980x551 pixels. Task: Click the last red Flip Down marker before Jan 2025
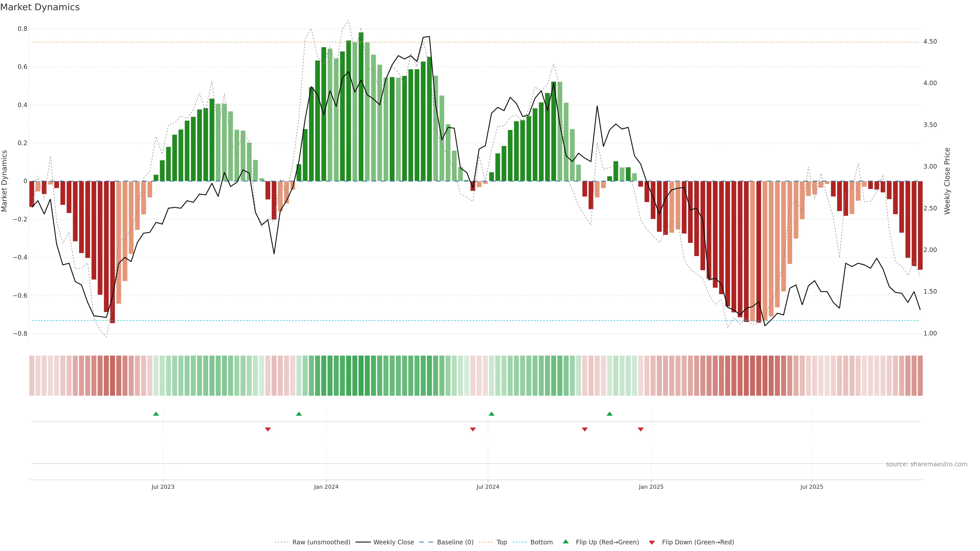(641, 429)
